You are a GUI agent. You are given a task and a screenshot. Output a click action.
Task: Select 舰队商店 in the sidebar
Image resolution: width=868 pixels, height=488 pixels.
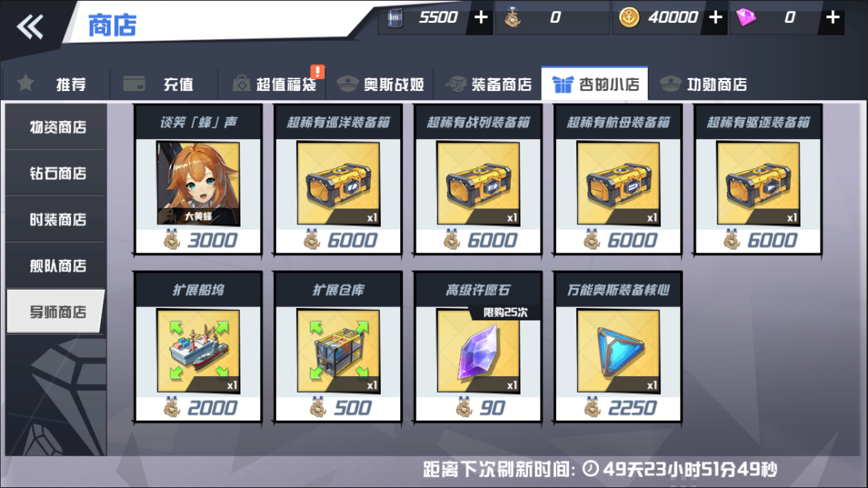(x=55, y=266)
